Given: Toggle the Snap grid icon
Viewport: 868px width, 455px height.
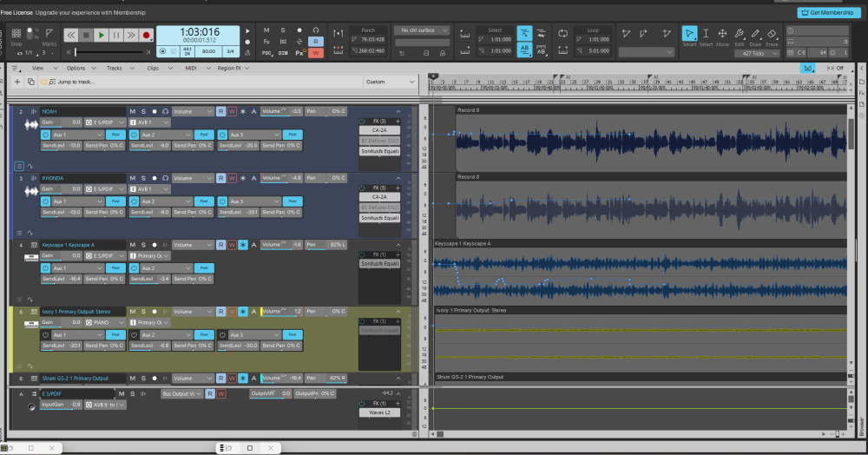Looking at the screenshot, I should [16, 34].
